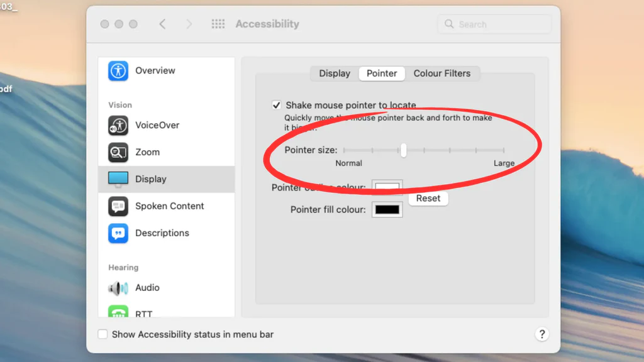Open help with the question mark button
This screenshot has width=644, height=362.
(541, 334)
